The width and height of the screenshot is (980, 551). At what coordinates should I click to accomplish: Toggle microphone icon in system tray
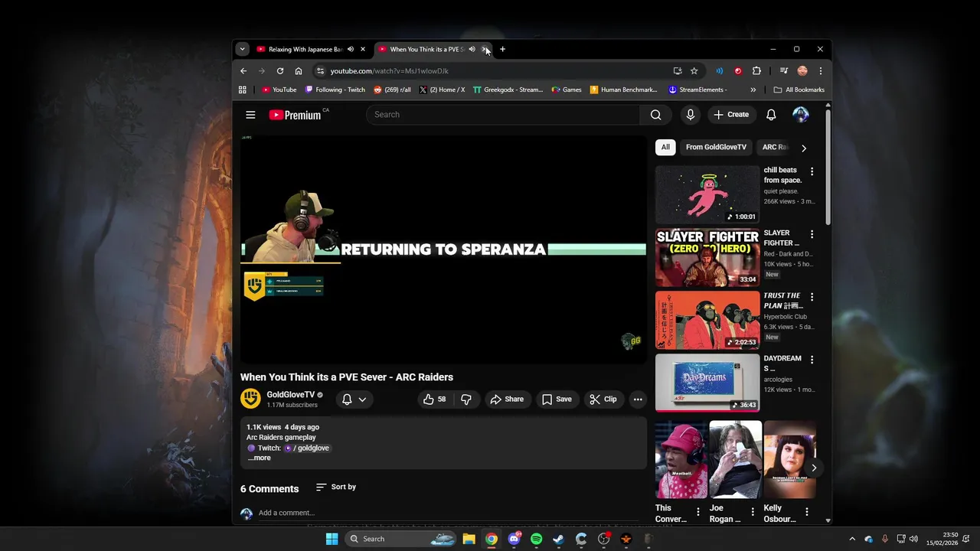click(x=885, y=539)
